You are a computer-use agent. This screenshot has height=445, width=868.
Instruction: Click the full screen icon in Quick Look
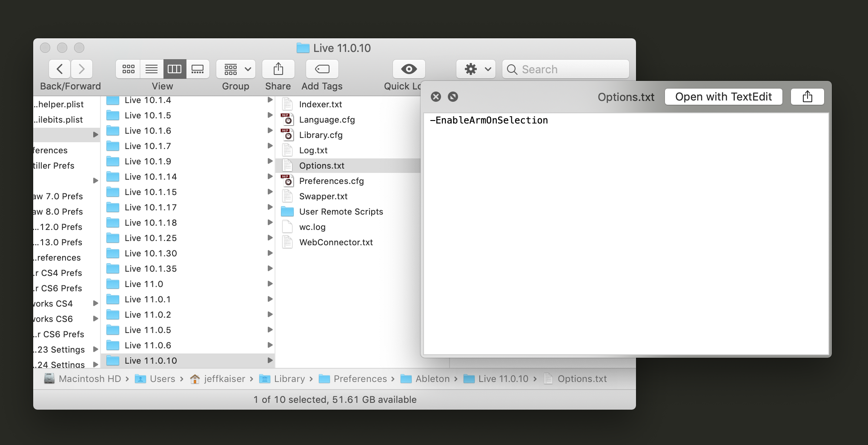[x=453, y=97]
